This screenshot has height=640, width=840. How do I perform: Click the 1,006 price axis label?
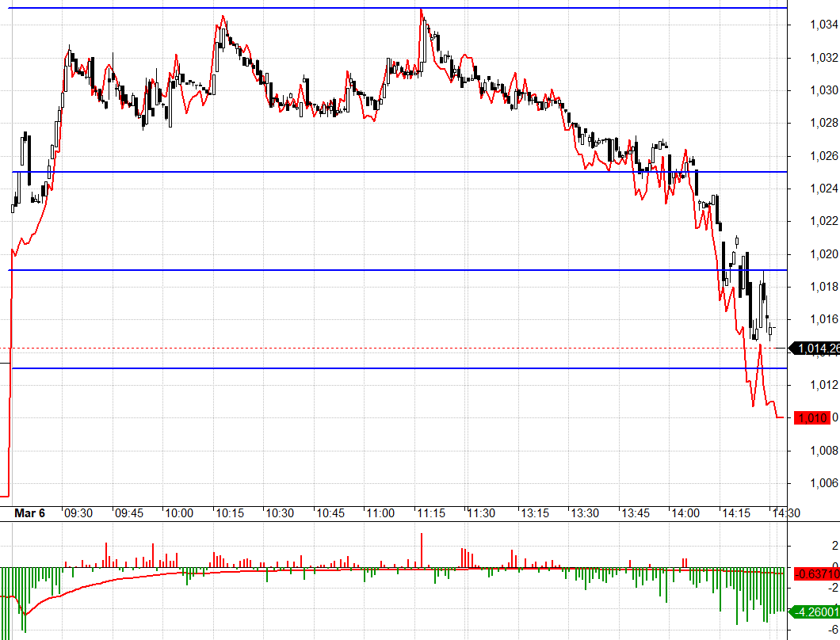824,483
